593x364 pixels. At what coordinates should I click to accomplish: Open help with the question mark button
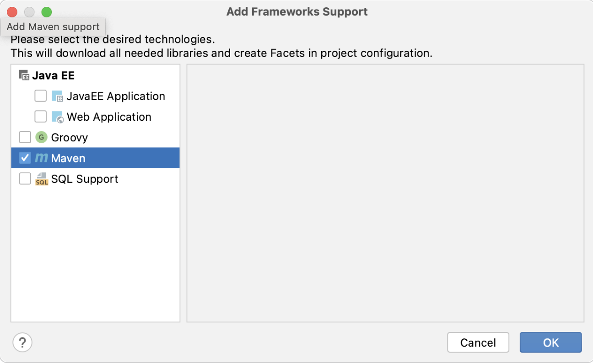[x=22, y=342]
